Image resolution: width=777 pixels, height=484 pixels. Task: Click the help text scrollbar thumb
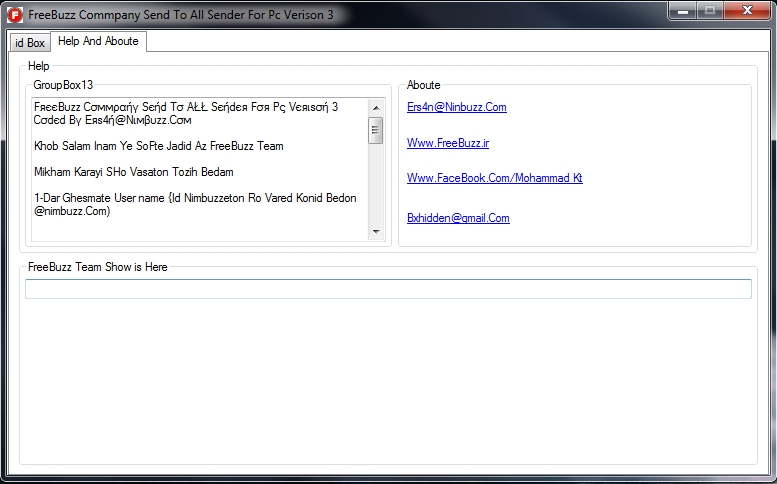[x=376, y=130]
